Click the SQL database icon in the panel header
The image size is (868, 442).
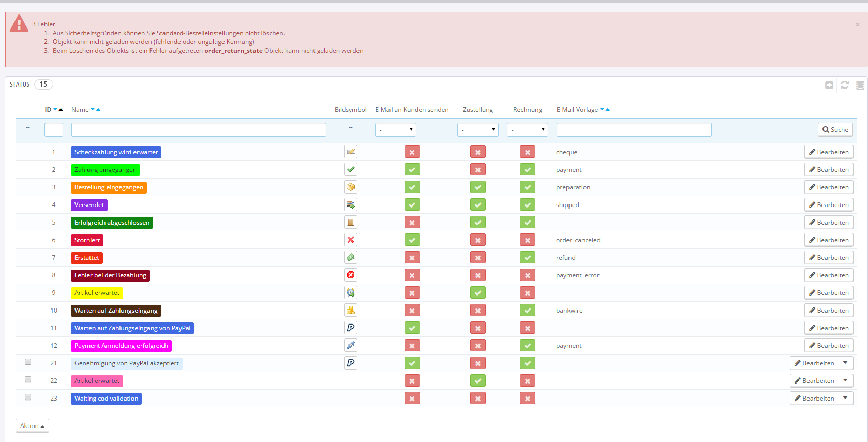point(860,85)
